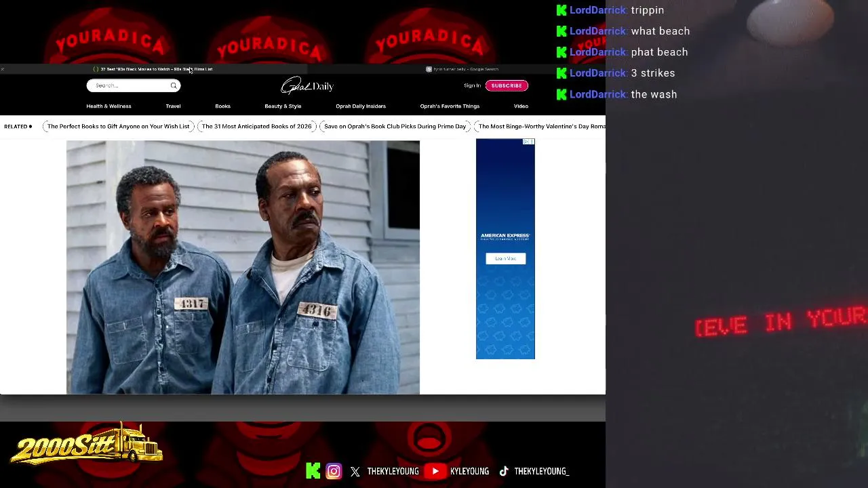Image resolution: width=868 pixels, height=488 pixels.
Task: Click the magnifier icon in the search box
Action: 174,85
